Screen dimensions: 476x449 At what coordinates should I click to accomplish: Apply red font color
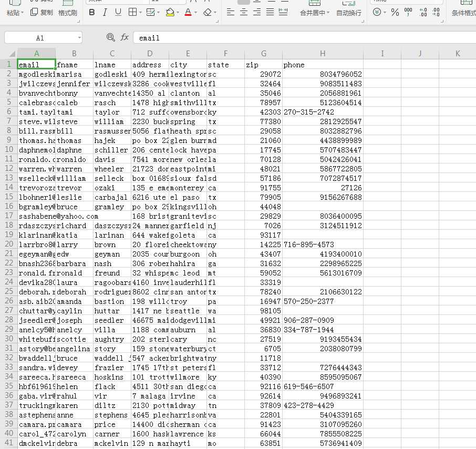coord(188,13)
